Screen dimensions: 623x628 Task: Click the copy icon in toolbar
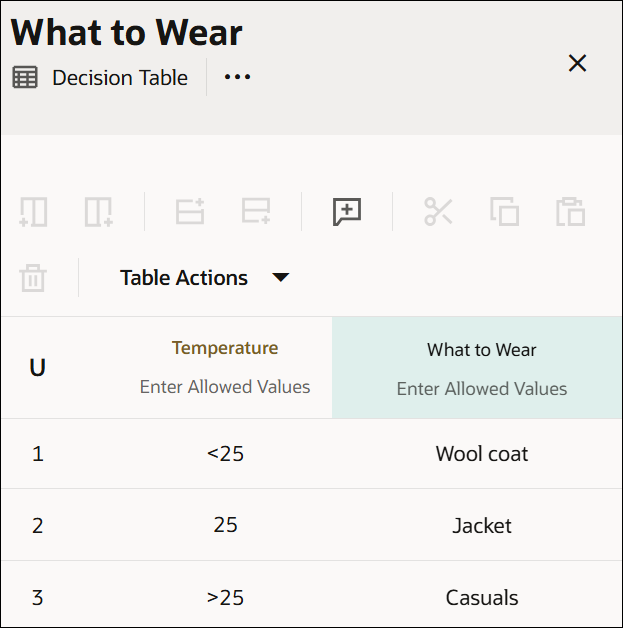tap(504, 211)
